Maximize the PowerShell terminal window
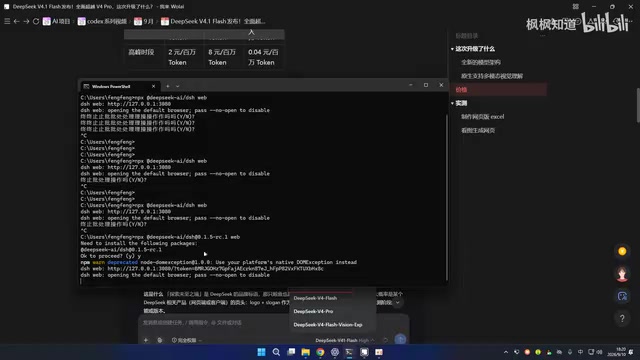The width and height of the screenshot is (640, 360). (426, 85)
